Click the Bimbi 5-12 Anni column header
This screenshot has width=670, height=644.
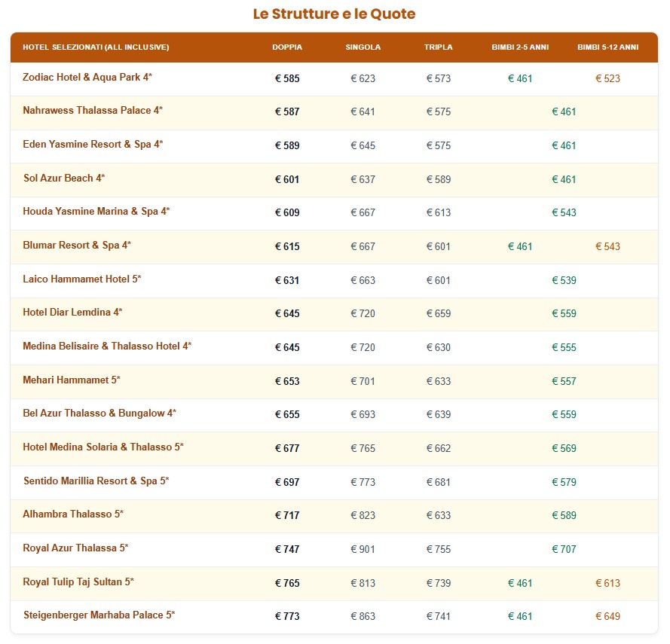607,47
